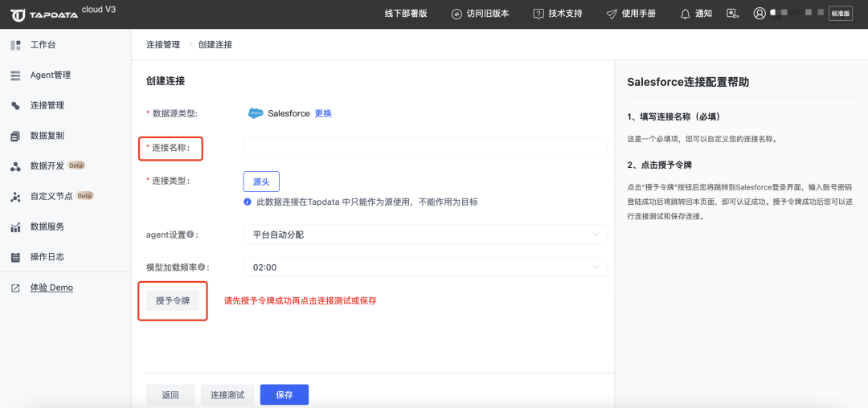This screenshot has width=868, height=408.
Task: Click the '1、填写连接名称（必填）' heading
Action: click(x=674, y=118)
